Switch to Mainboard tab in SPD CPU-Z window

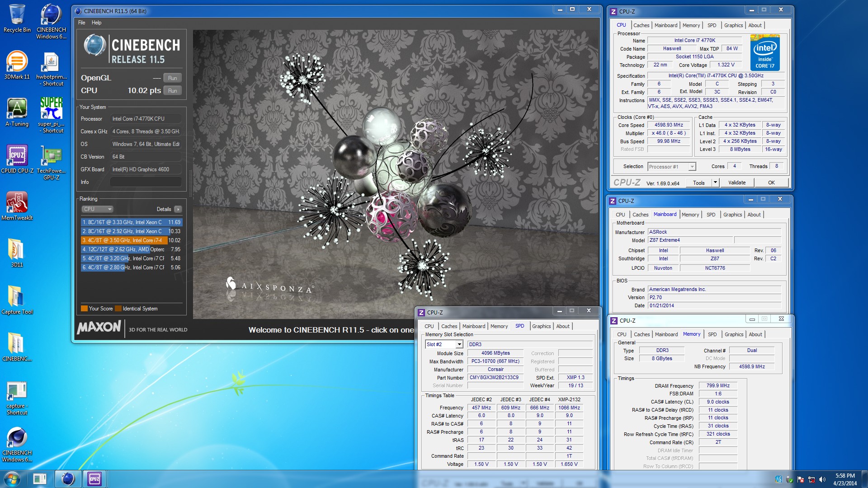474,326
